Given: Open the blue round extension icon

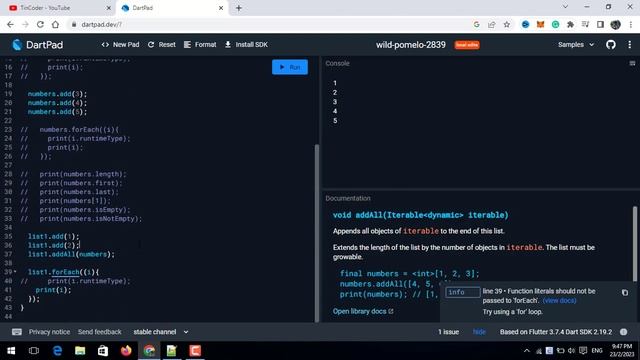Looking at the screenshot, I should click(525, 24).
